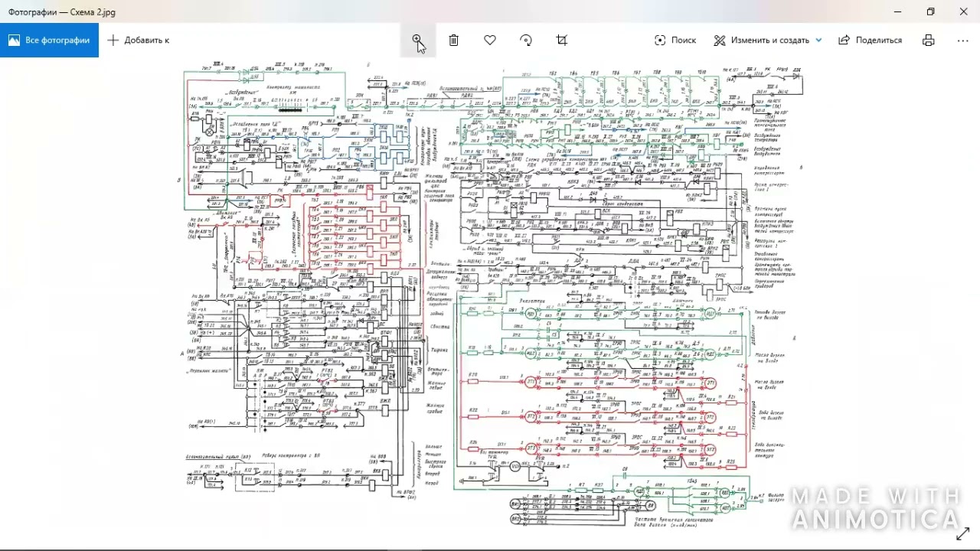Expand the Edit and create dropdown arrow
Image resolution: width=980 pixels, height=551 pixels.
pyautogui.click(x=819, y=40)
